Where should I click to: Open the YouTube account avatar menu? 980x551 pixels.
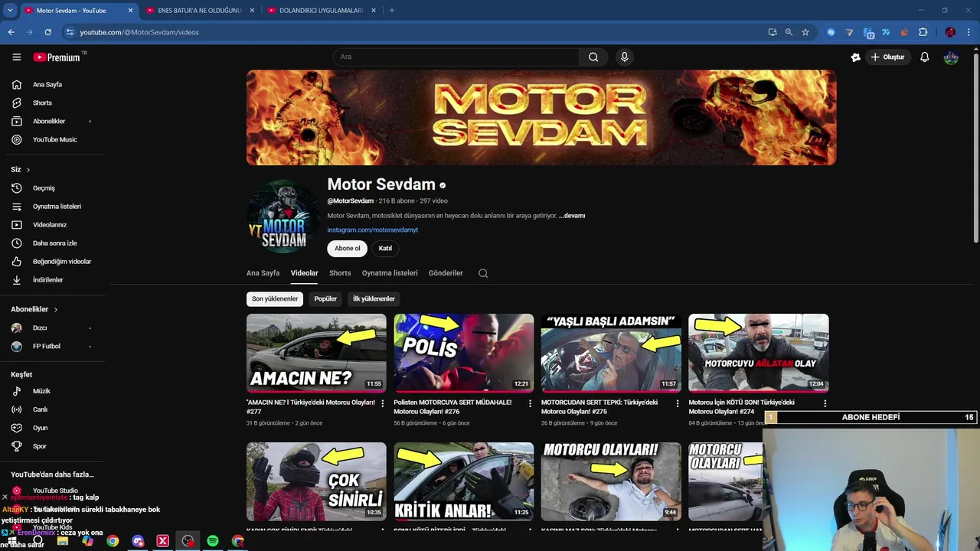coord(951,57)
